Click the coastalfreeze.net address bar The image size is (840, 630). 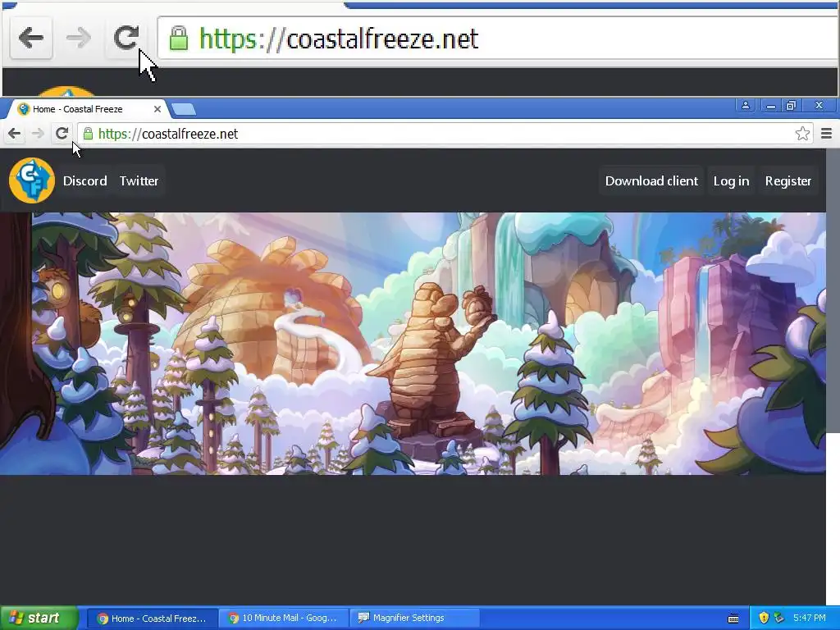(445, 134)
